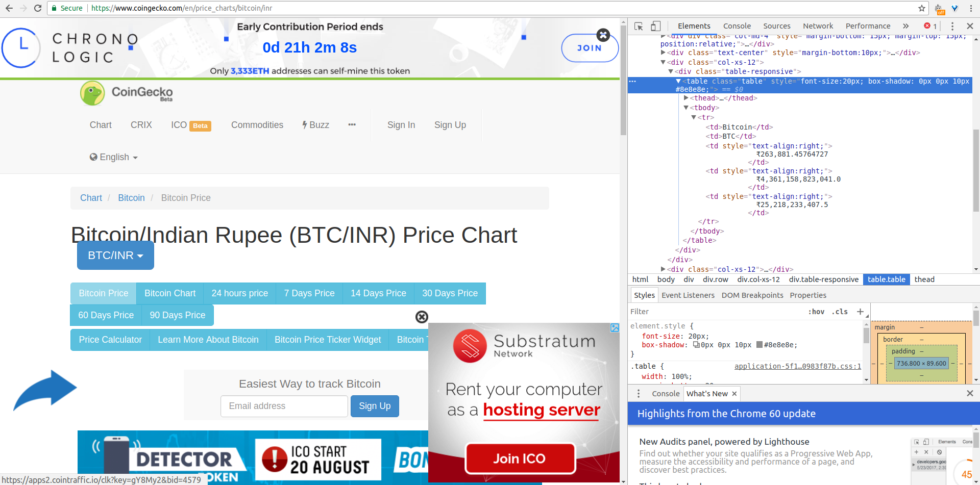Open the hidden DevTools tabs chevron
The width and height of the screenshot is (980, 485).
[x=905, y=25]
